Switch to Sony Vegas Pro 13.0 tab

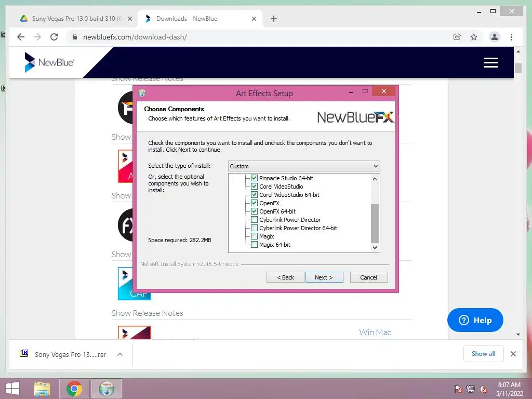point(76,19)
